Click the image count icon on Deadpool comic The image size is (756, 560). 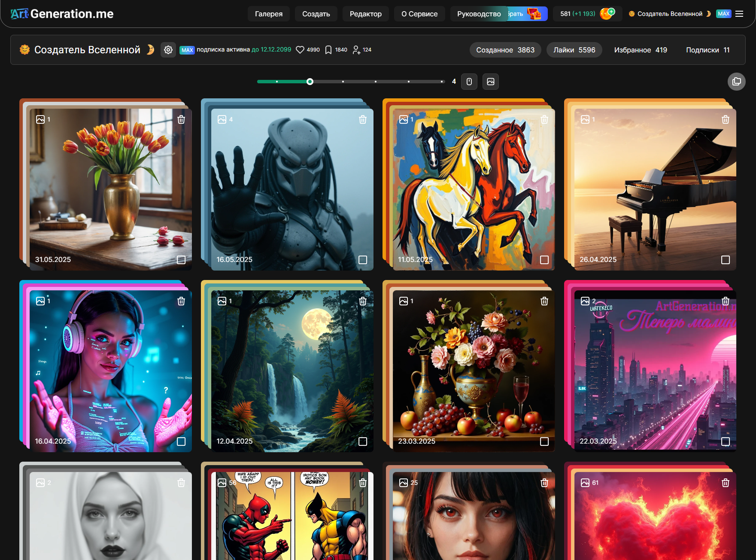tap(222, 483)
